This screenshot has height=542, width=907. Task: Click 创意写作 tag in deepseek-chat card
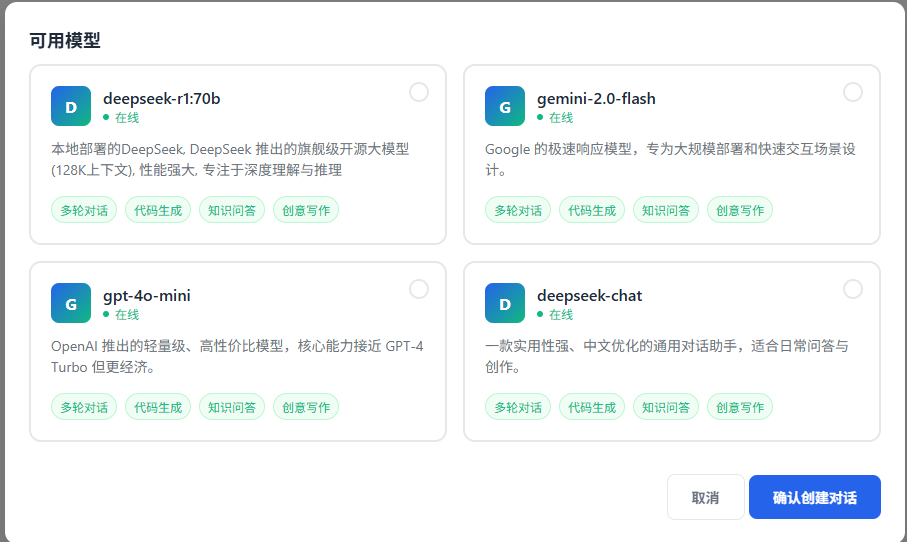click(740, 407)
